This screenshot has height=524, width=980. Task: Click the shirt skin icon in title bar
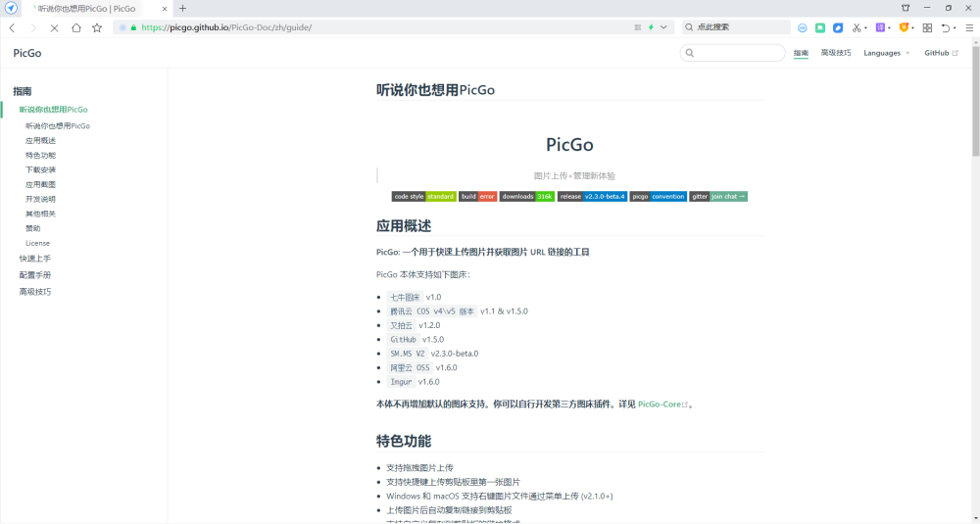coord(906,8)
